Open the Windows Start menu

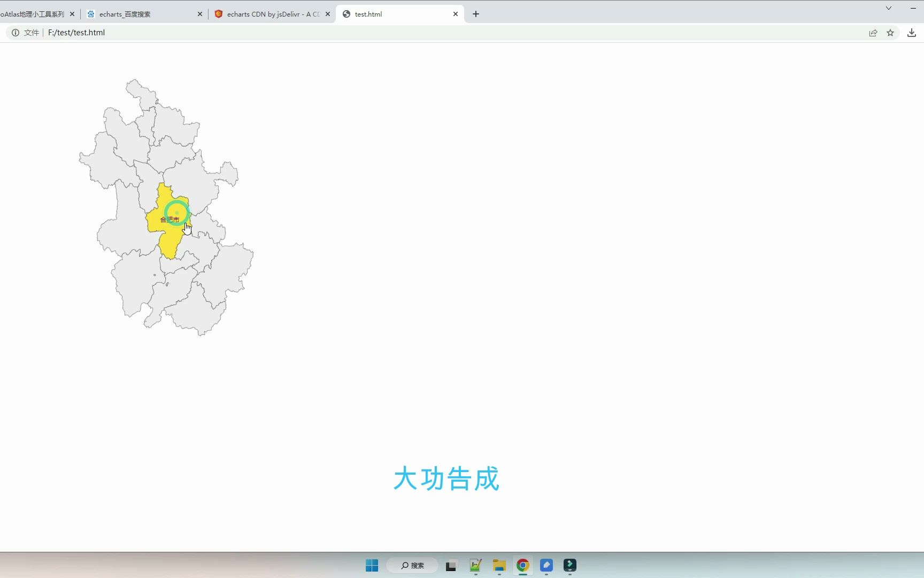tap(372, 565)
